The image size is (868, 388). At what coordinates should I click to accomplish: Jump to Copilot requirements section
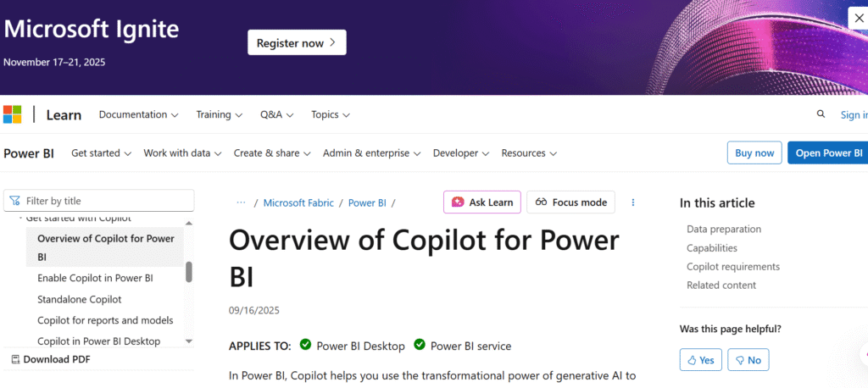coord(733,266)
